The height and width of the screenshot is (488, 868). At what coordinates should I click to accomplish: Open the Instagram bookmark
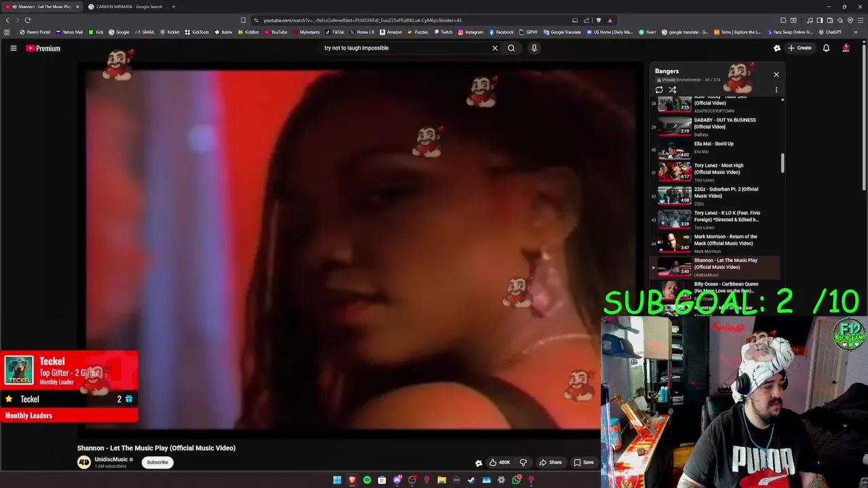[471, 32]
